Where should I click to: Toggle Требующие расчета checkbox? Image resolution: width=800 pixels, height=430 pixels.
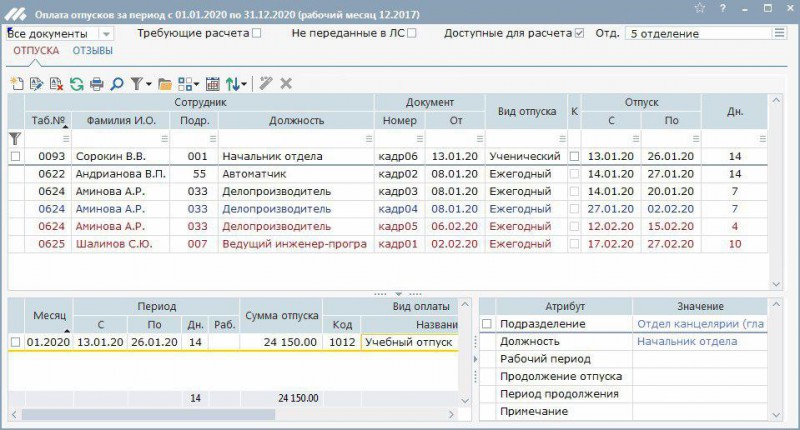(x=257, y=33)
